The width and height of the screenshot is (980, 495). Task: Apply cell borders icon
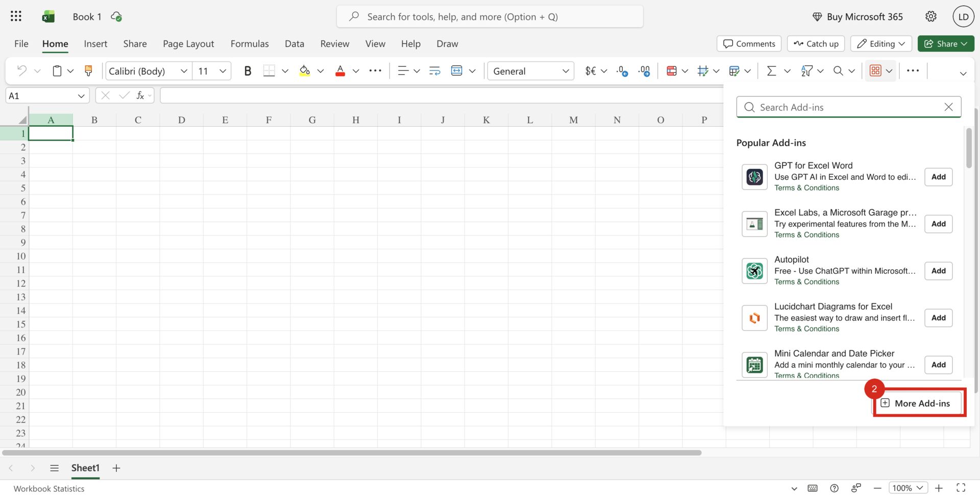(x=269, y=71)
